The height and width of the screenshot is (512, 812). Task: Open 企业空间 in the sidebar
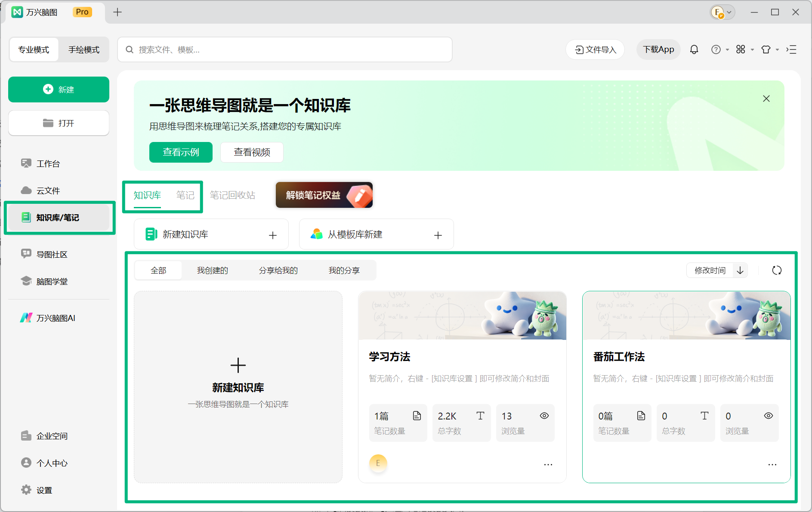[59, 436]
